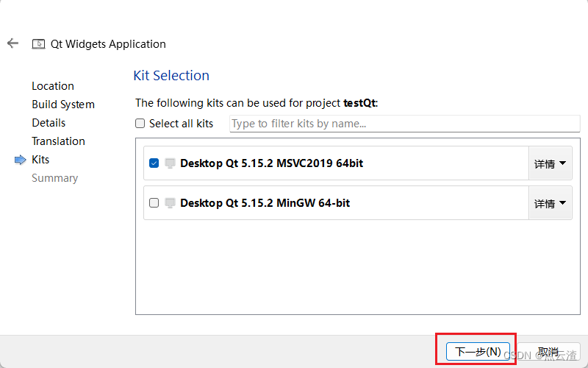The image size is (588, 368).
Task: Check Desktop Qt 5.15.2 MinGW 64-bit kit
Action: click(x=154, y=203)
